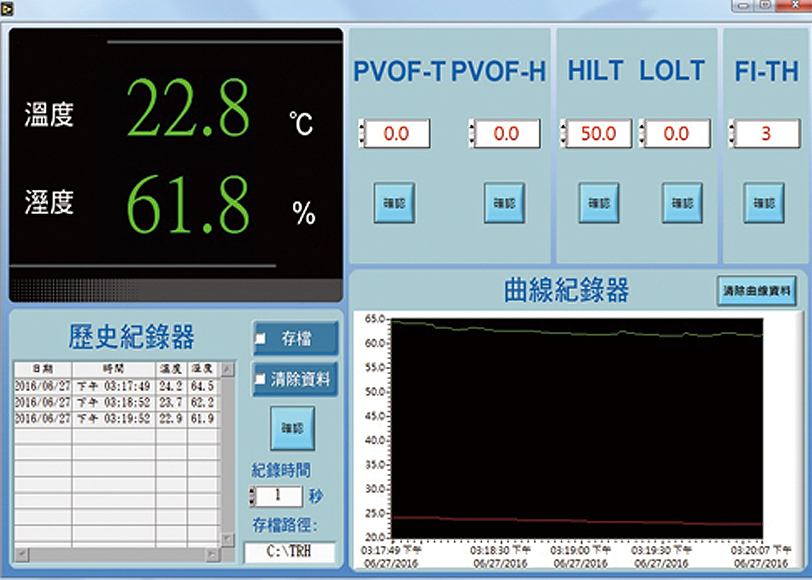Image resolution: width=812 pixels, height=580 pixels.
Task: Click the HILT stepper arrows
Action: click(x=563, y=134)
